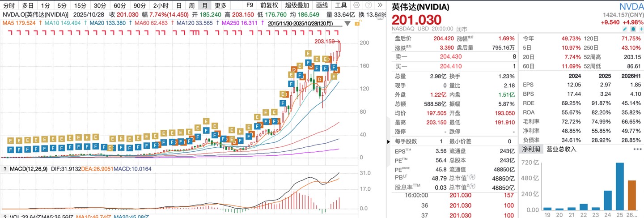Click the double-chevron expand toolbar icon

pyautogui.click(x=380, y=5)
